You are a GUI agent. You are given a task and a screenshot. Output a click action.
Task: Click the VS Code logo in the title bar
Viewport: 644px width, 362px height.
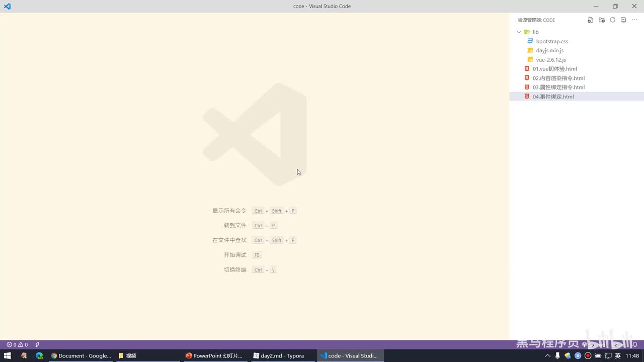coord(7,6)
